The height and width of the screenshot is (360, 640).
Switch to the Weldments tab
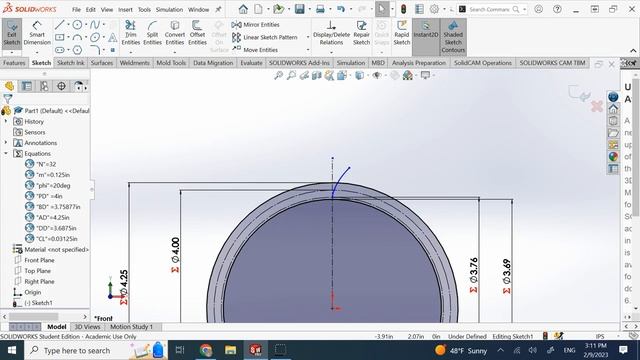(x=134, y=63)
